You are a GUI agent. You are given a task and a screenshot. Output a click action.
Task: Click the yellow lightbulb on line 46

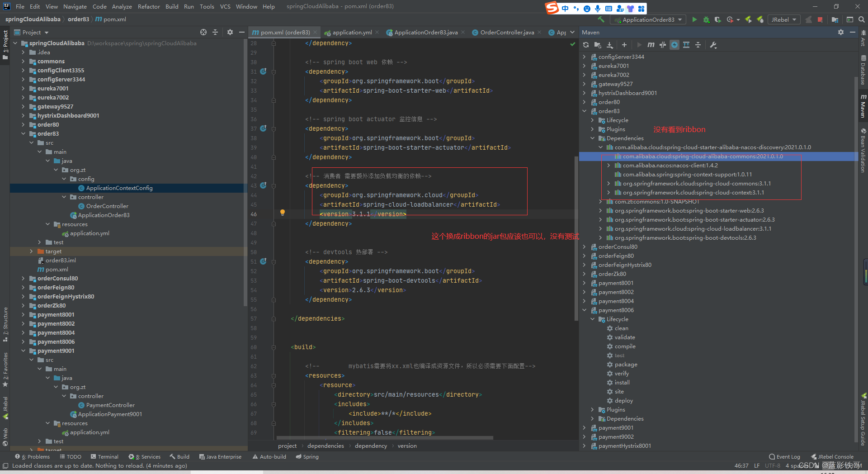click(283, 212)
